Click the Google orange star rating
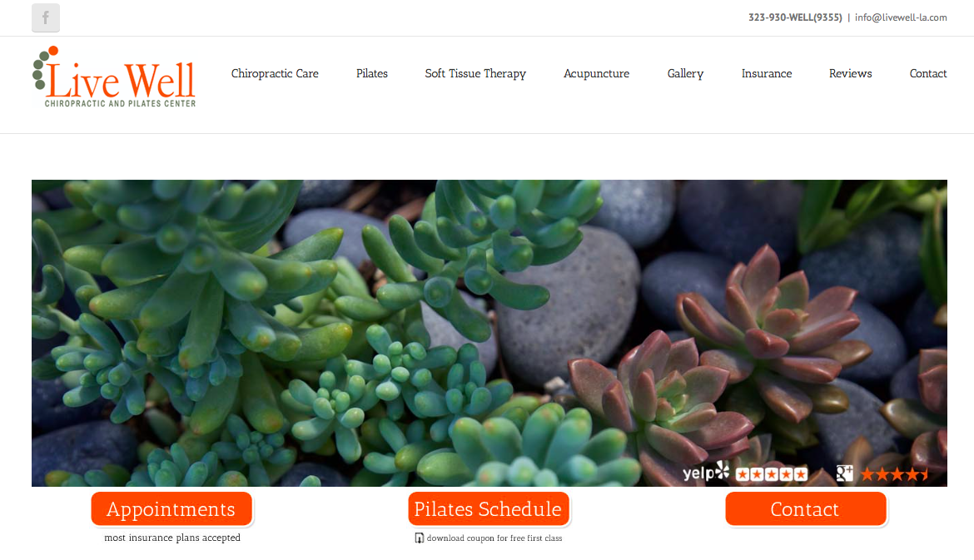Viewport: 974px width, 560px height. [894, 475]
